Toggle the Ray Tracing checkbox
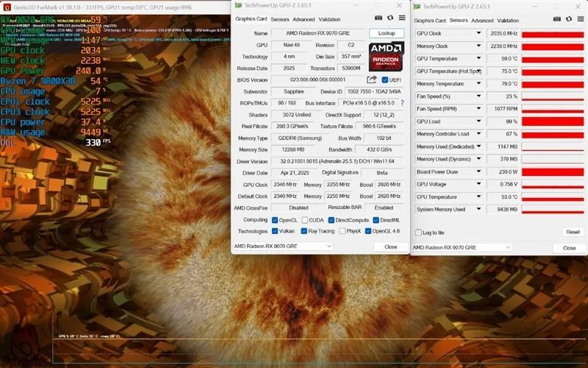Screen dimensions: 588x368 304,231
